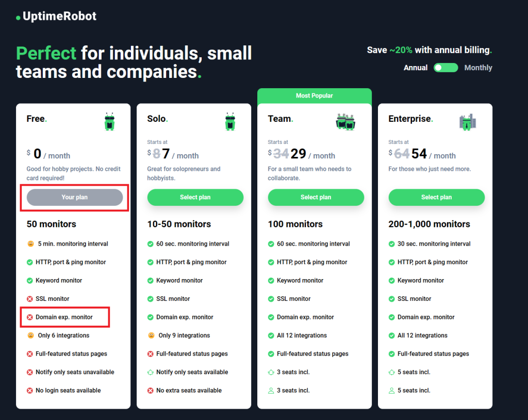528x420 pixels.
Task: Select the Enterprise plan button
Action: point(436,197)
